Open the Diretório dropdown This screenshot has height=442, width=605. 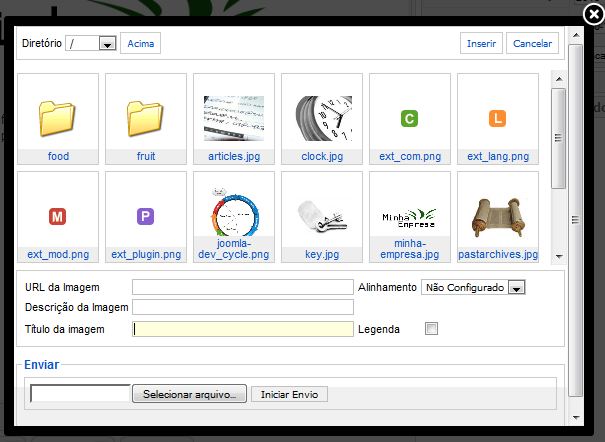(x=91, y=44)
